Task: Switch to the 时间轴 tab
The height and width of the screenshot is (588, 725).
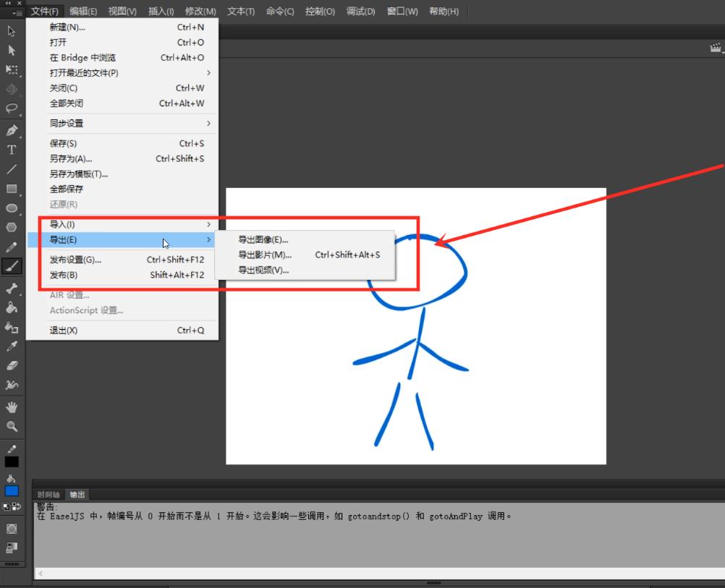Action: [48, 495]
